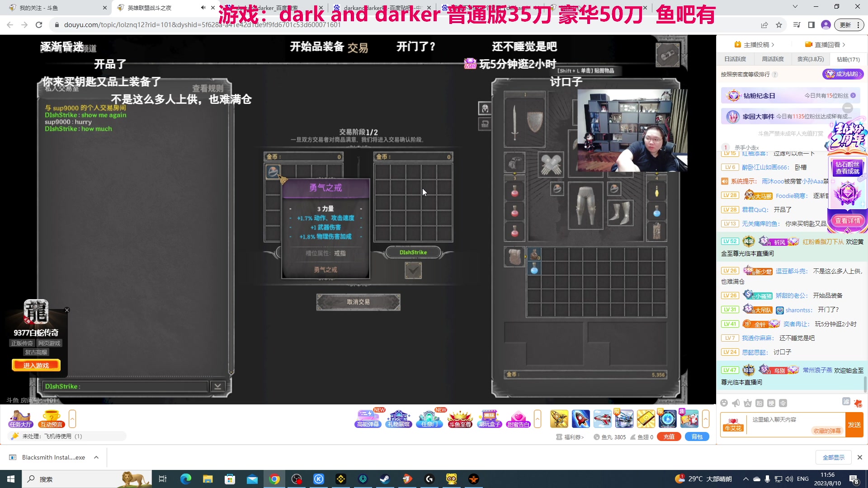Open the 任意门 portal icon
Viewport: 868px width, 488px height.
(429, 419)
